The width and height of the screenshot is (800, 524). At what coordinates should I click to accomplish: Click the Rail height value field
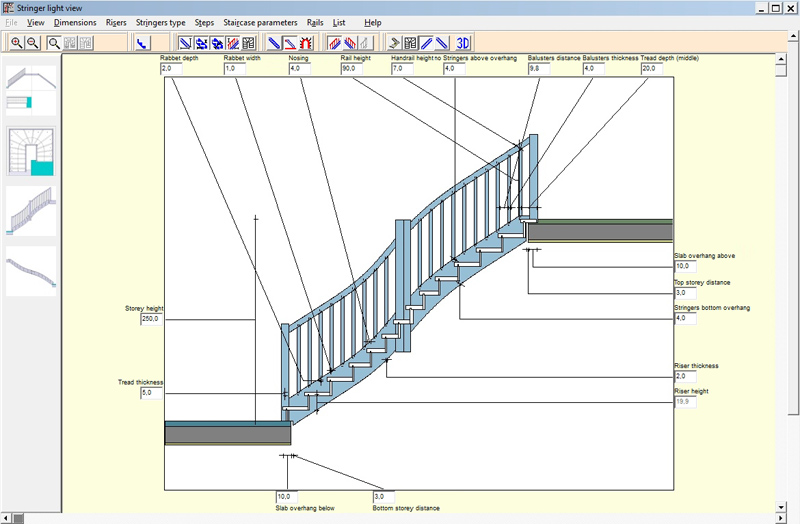coord(353,69)
